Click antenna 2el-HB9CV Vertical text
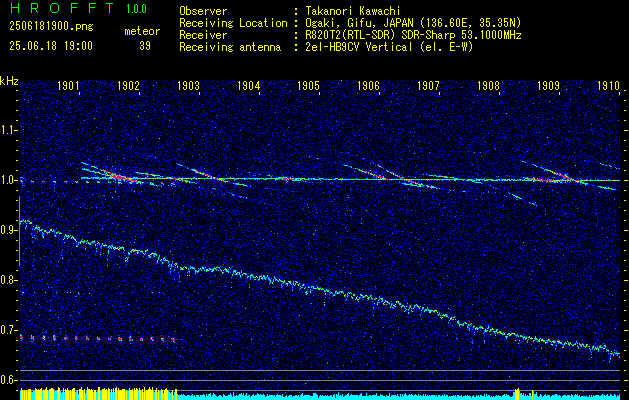 389,47
